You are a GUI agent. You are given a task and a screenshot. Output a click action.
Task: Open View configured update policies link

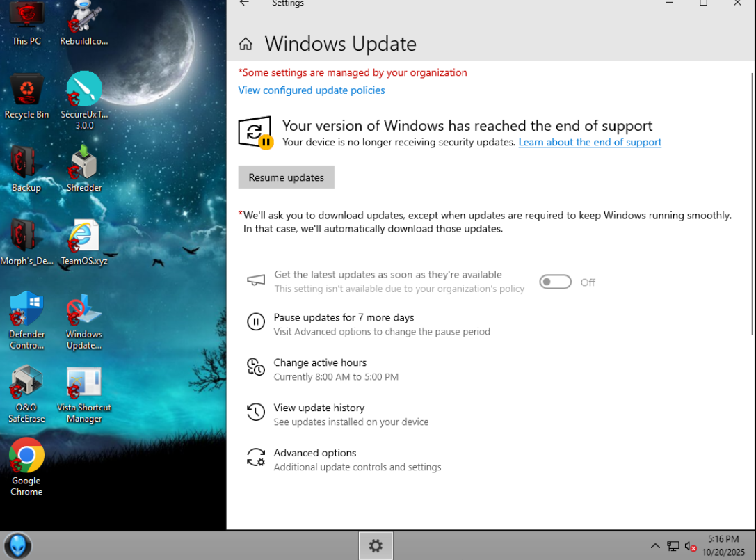pyautogui.click(x=312, y=90)
